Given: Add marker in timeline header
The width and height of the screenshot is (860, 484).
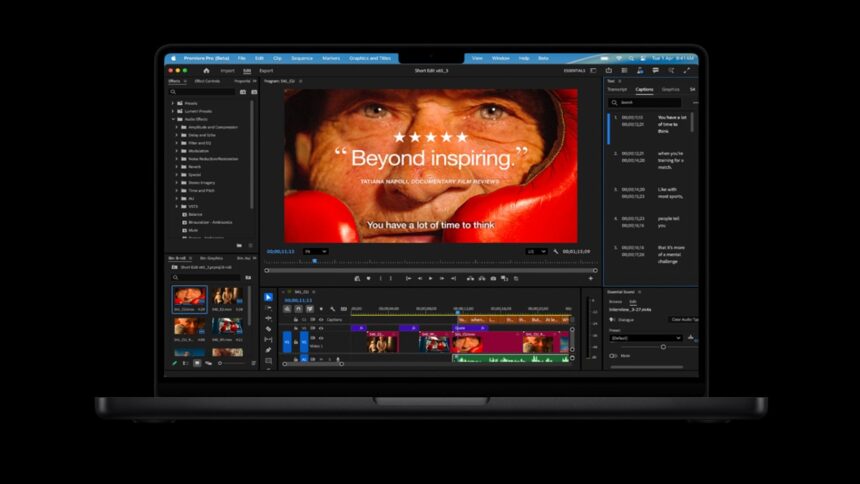Looking at the screenshot, I should (321, 309).
